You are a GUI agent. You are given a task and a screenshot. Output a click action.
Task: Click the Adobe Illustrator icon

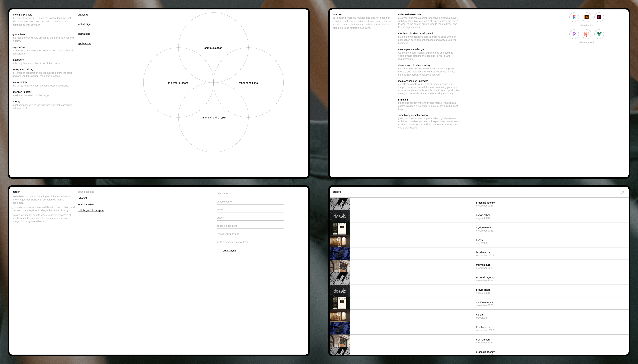tap(586, 17)
